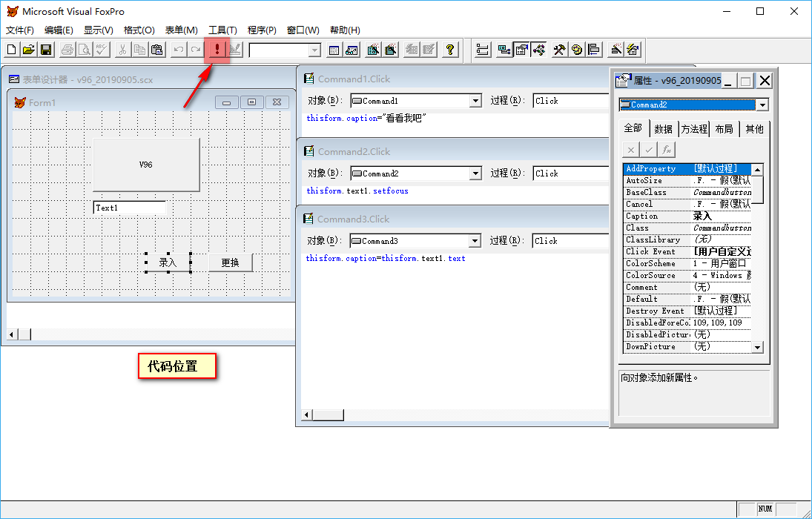812x519 pixels.
Task: Click the property list scroll-up arrow
Action: (758, 169)
